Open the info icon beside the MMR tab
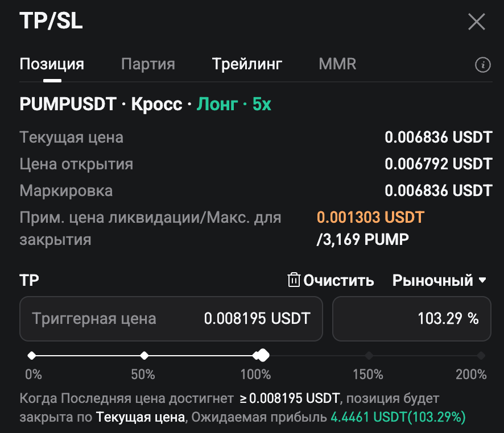 pyautogui.click(x=482, y=65)
